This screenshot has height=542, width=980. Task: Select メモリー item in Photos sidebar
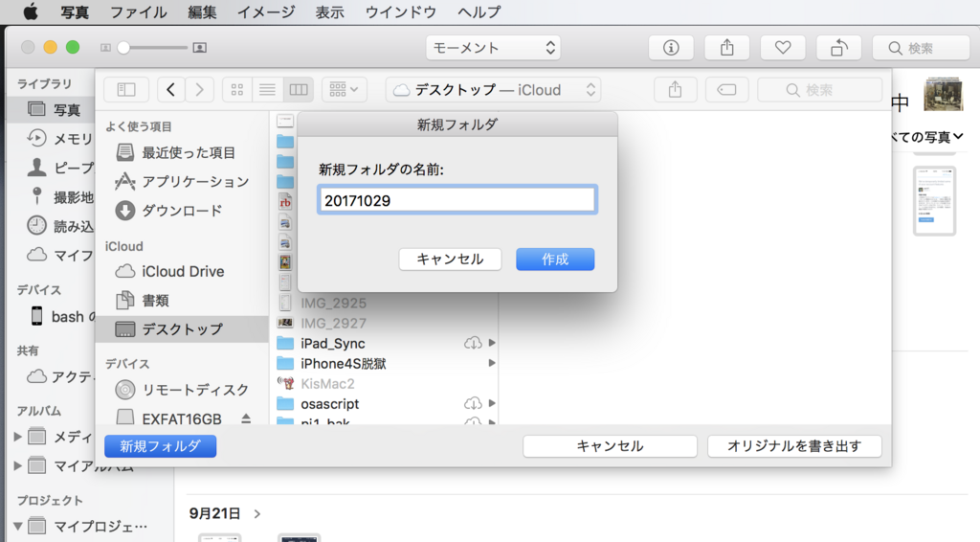point(60,139)
